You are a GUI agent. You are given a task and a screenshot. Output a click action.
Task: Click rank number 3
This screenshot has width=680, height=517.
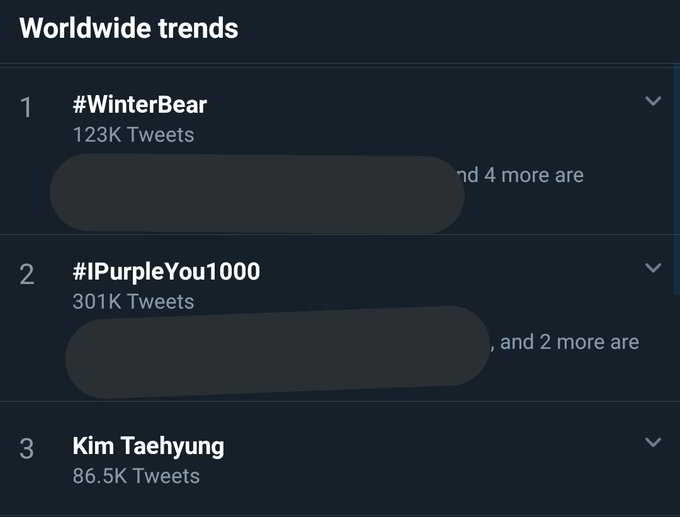(27, 449)
